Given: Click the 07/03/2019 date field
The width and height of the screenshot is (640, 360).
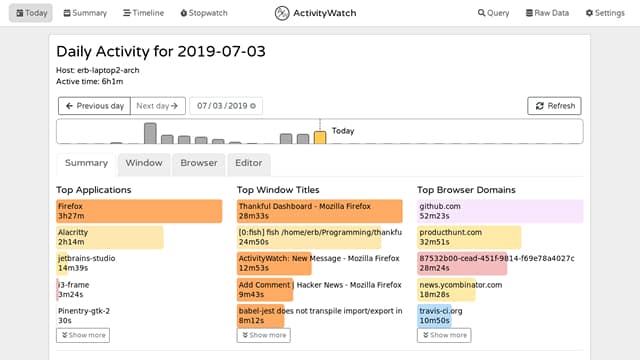Looking at the screenshot, I should coord(226,106).
